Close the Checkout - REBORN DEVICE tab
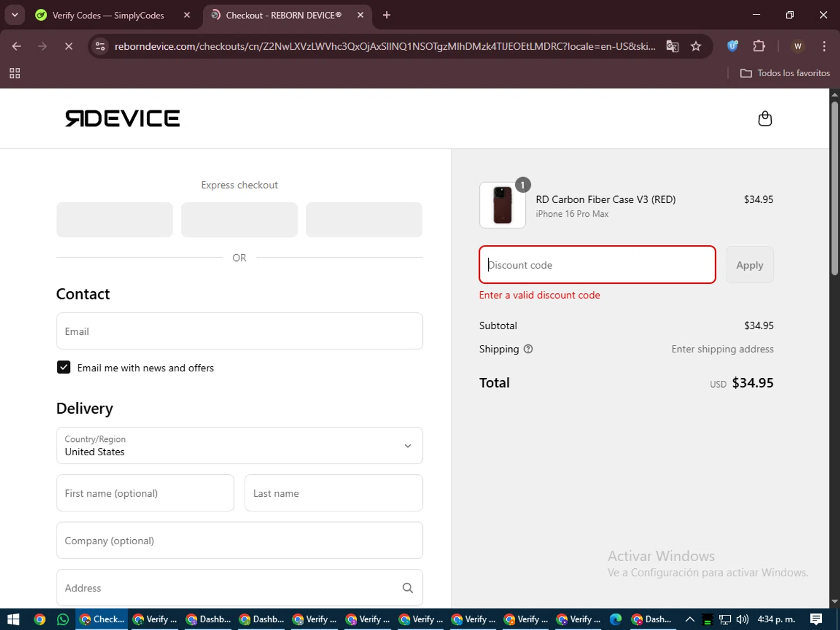 click(361, 15)
